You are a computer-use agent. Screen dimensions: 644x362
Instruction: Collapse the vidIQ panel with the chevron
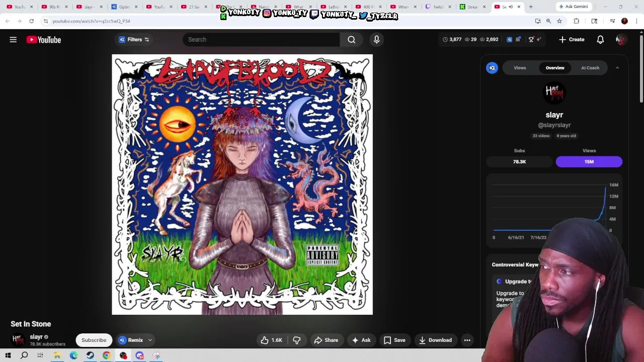point(617,68)
